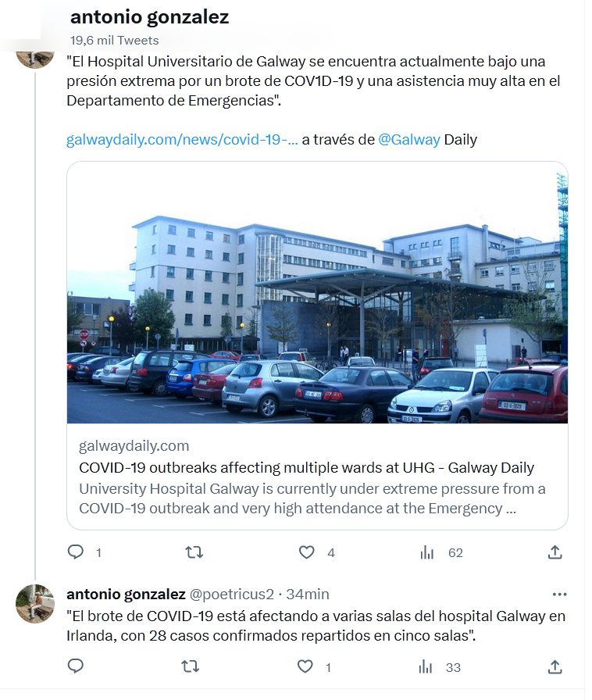Select the antonio gonzalez name on lower tweet
Screen dimensions: 592x700
pyautogui.click(x=126, y=595)
